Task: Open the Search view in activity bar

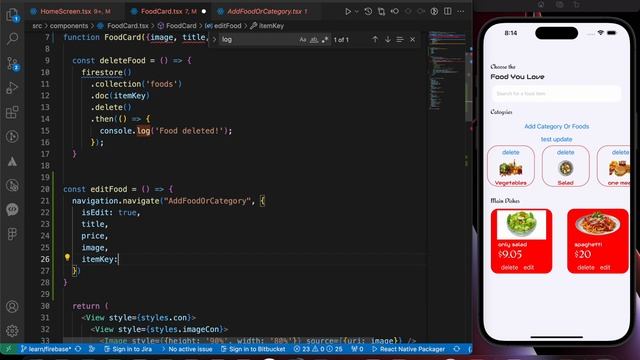Action: [12, 39]
